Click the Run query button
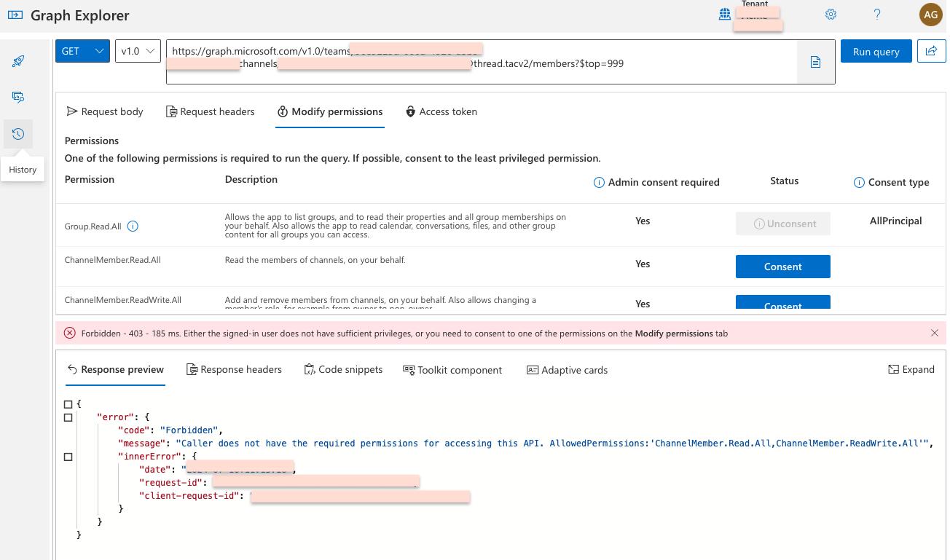The image size is (950, 560). click(x=876, y=51)
